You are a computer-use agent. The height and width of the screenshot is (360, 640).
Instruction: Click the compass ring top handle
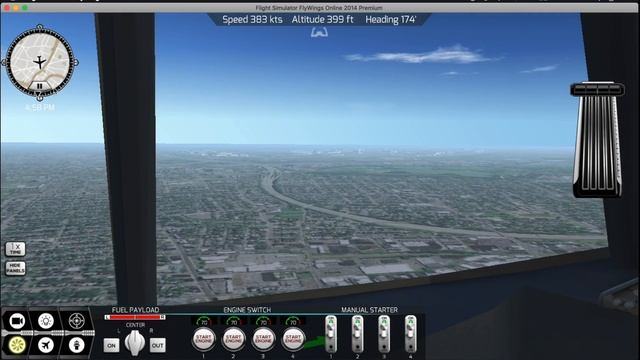coord(40,27)
